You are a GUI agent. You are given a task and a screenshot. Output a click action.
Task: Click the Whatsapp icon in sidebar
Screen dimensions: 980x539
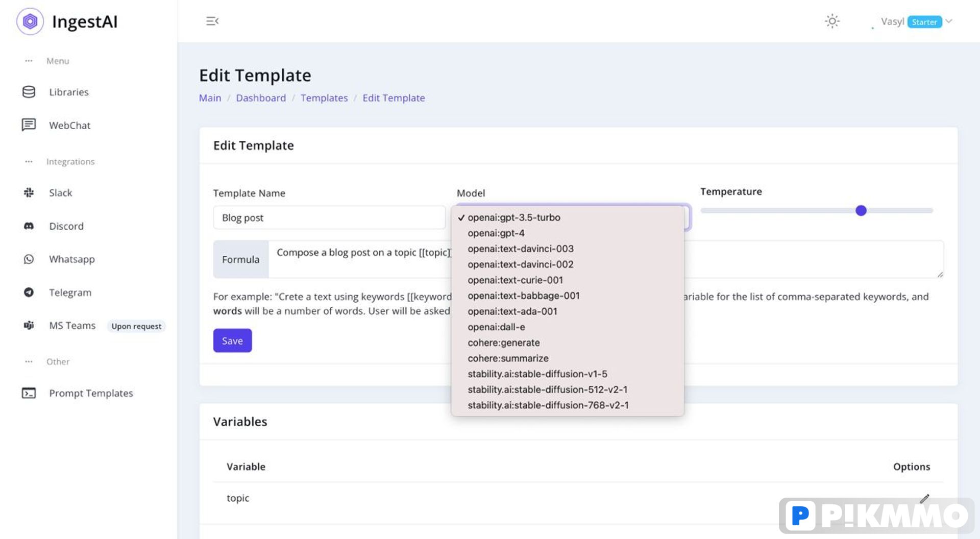[x=29, y=259]
